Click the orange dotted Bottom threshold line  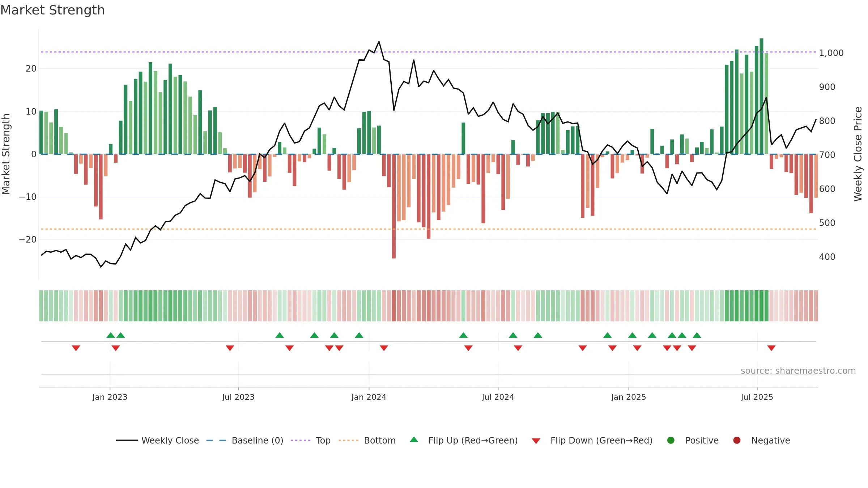(429, 229)
